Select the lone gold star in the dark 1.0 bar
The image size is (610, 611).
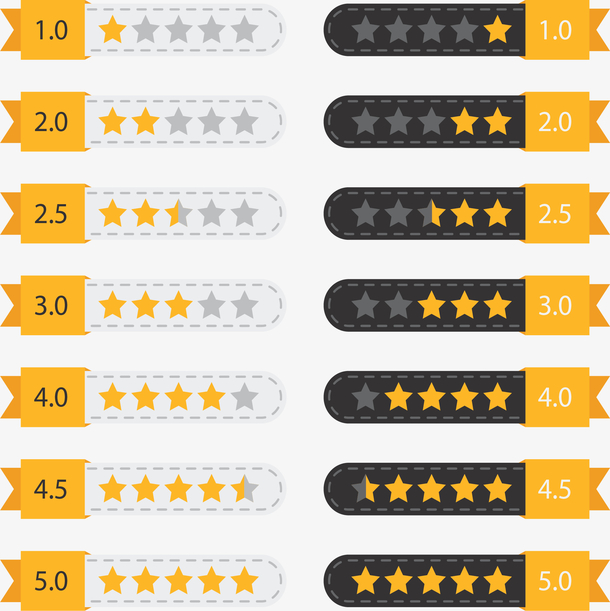click(x=497, y=30)
